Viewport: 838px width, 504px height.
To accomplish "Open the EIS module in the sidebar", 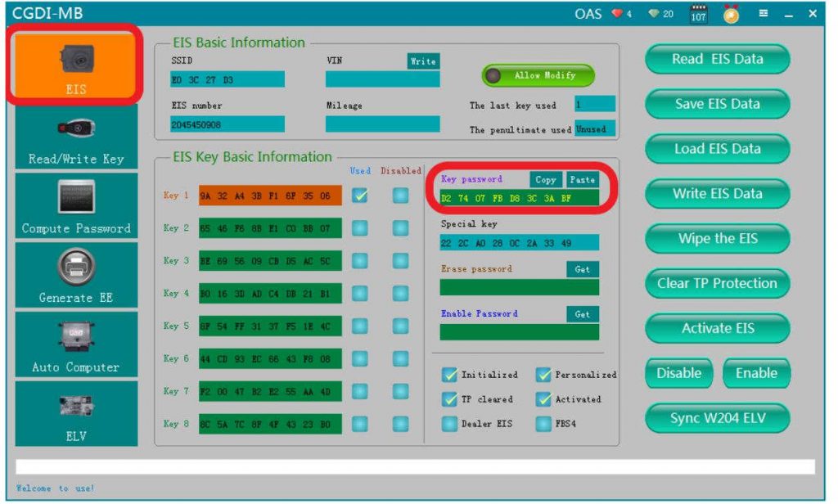I will coord(76,65).
